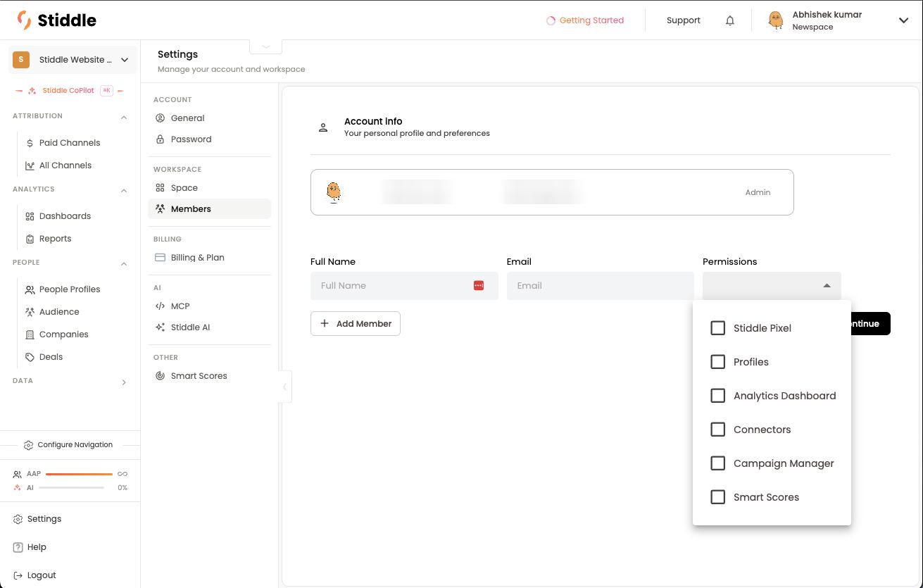Click the AAP usage progress bar
The height and width of the screenshot is (588, 923).
[x=79, y=474]
